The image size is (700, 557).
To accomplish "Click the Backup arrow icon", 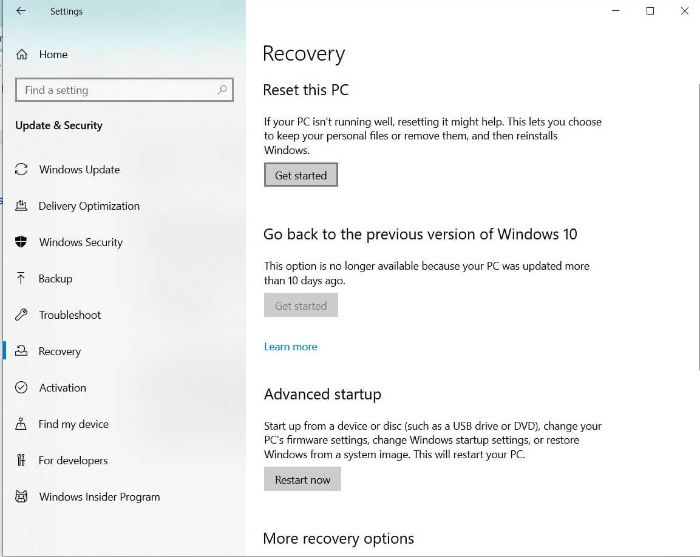I will pyautogui.click(x=22, y=279).
